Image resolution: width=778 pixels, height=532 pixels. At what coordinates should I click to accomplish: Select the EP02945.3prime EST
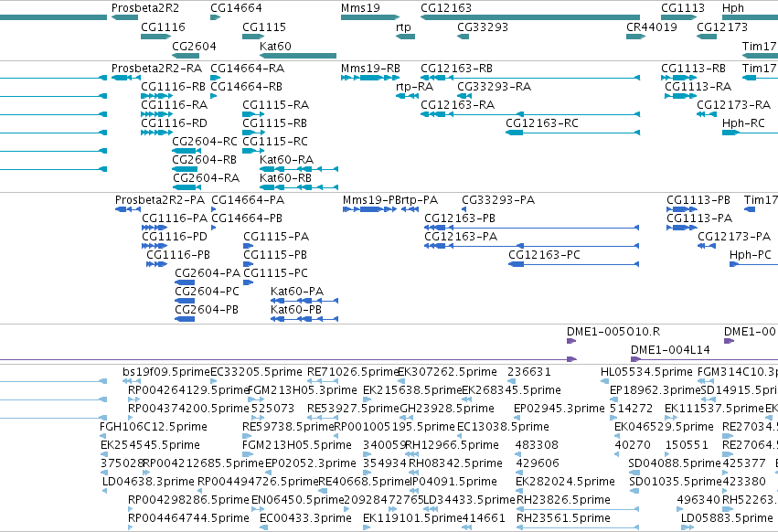click(x=517, y=418)
